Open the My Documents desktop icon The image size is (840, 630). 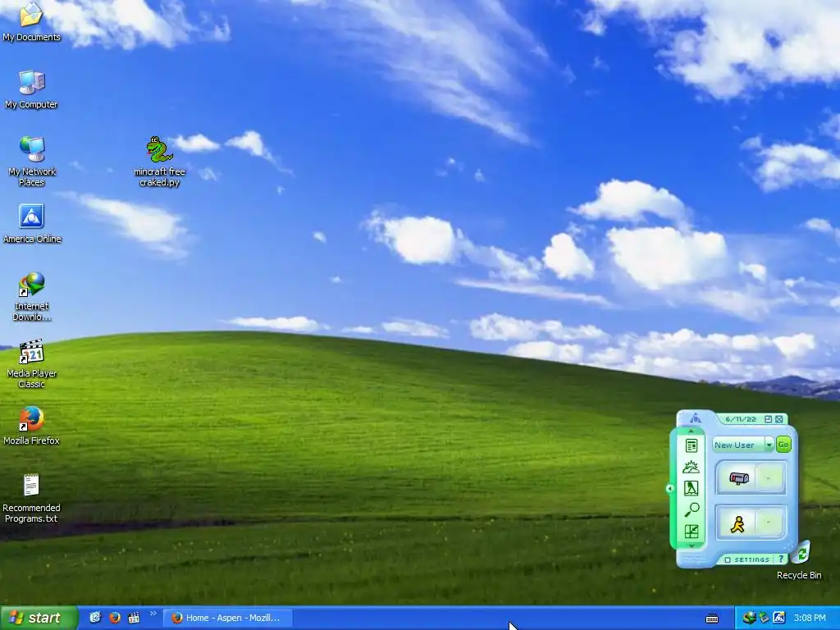[x=32, y=22]
